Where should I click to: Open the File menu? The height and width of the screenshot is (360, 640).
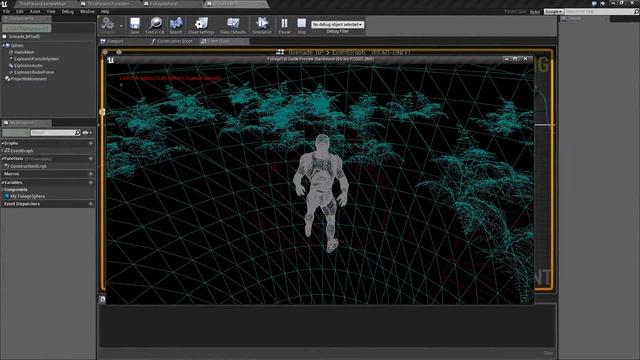pos(7,12)
